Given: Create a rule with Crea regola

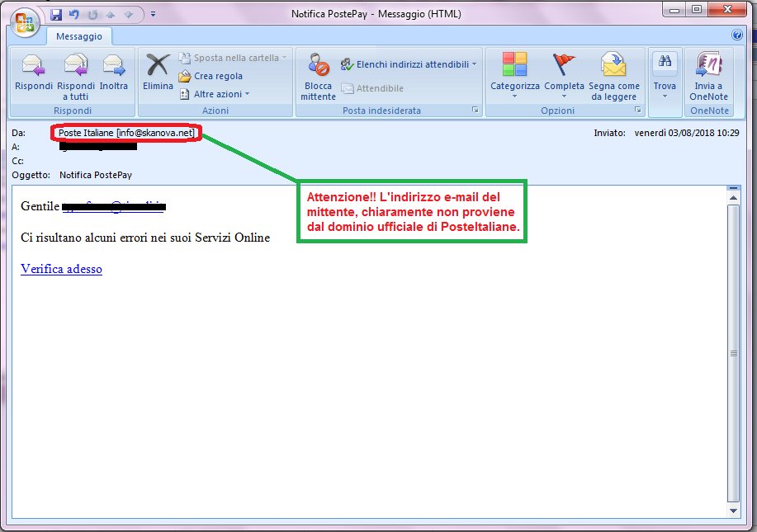Looking at the screenshot, I should click(211, 76).
